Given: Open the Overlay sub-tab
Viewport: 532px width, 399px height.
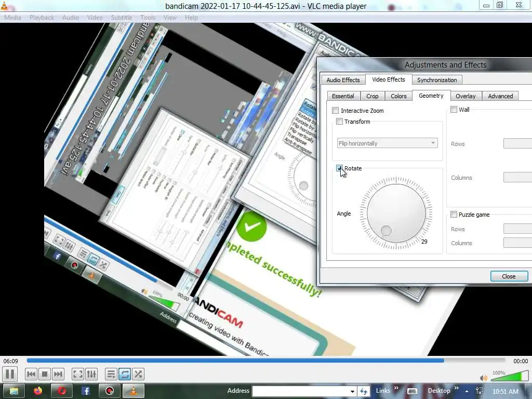Looking at the screenshot, I should click(x=465, y=96).
